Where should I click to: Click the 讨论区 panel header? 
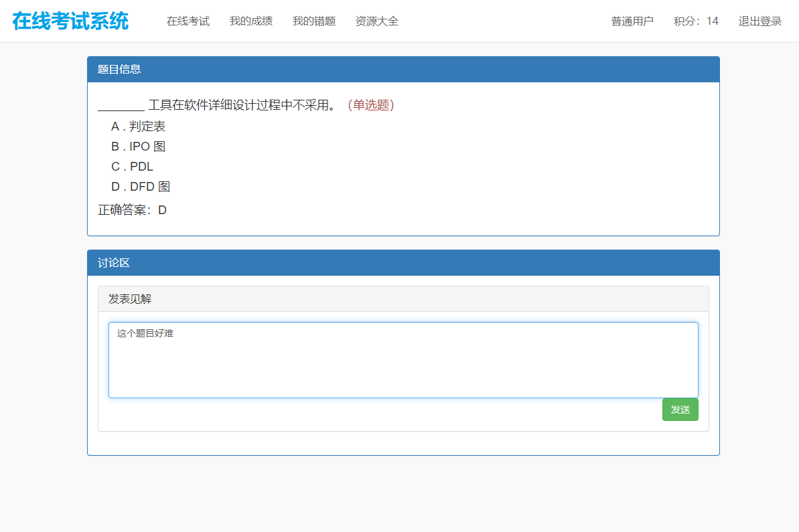(403, 263)
